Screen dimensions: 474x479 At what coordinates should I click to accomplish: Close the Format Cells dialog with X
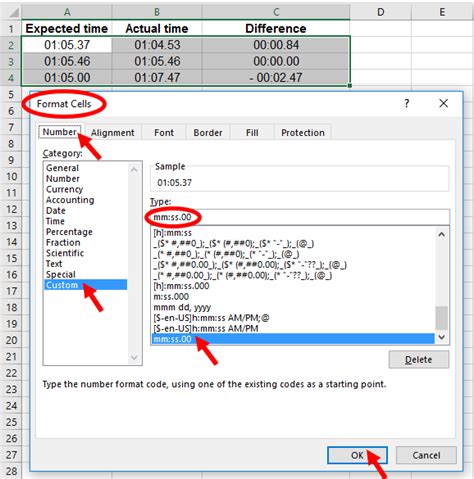[443, 103]
